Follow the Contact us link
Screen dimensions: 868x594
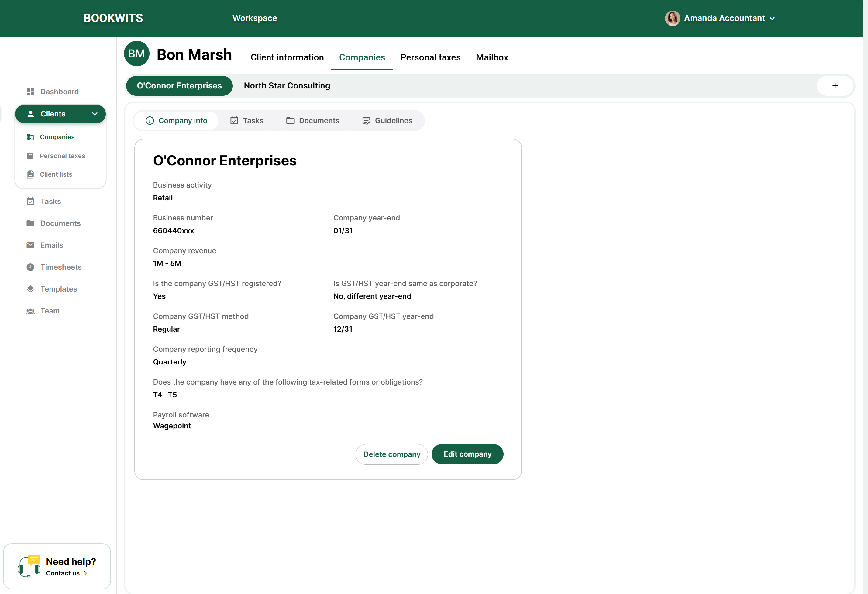(x=67, y=573)
